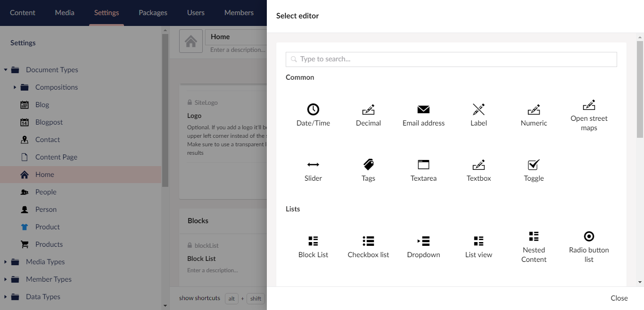The width and height of the screenshot is (644, 310).
Task: Select the Date/Time editor icon
Action: (x=313, y=109)
